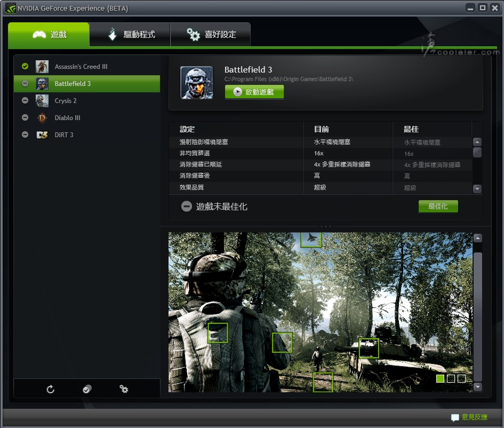
Task: Pick DiRT 3 from the game list
Action: pos(87,134)
